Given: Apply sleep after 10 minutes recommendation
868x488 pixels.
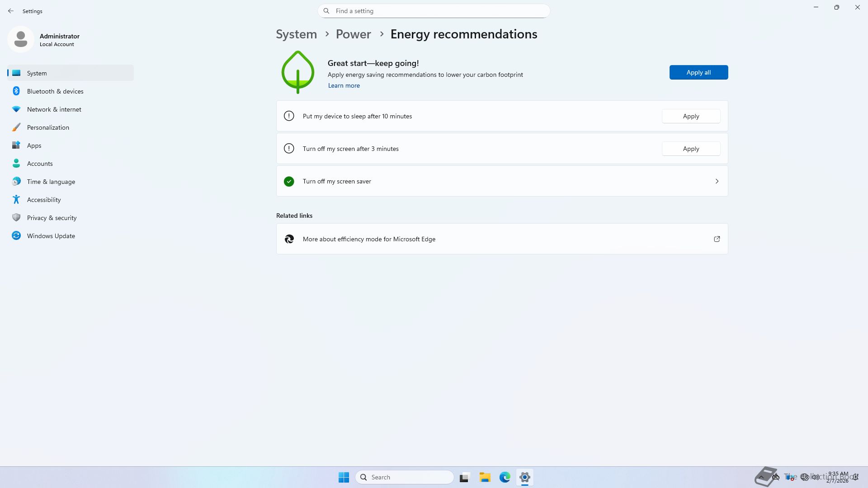Looking at the screenshot, I should click(x=690, y=116).
